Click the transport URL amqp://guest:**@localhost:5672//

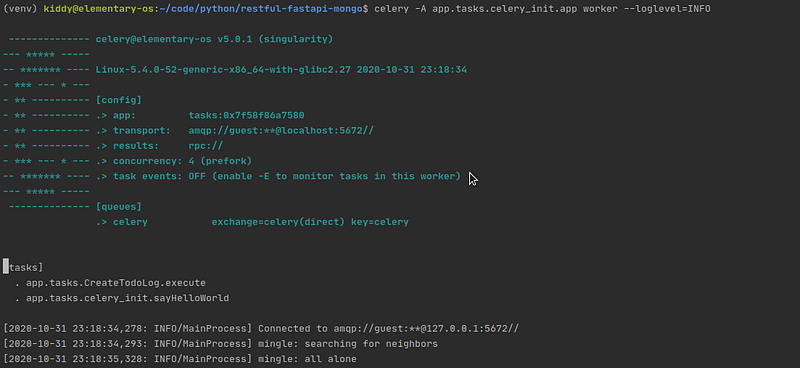point(281,131)
